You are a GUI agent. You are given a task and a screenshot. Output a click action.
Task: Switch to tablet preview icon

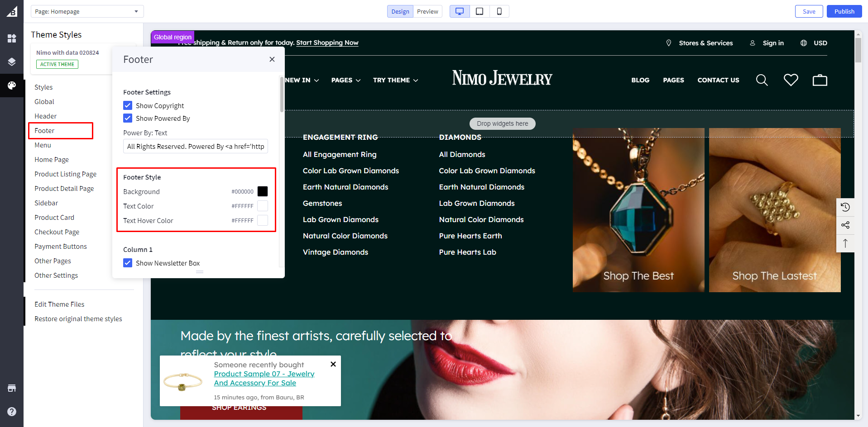480,11
